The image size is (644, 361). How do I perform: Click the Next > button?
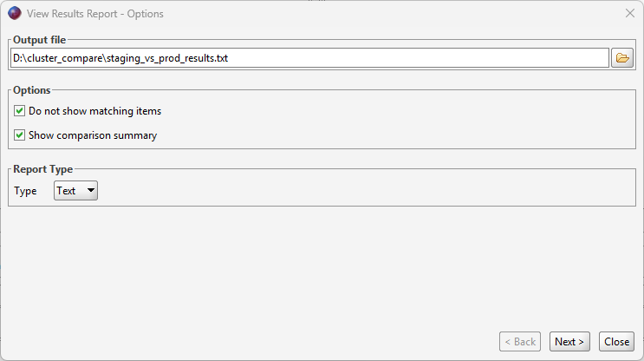[569, 342]
